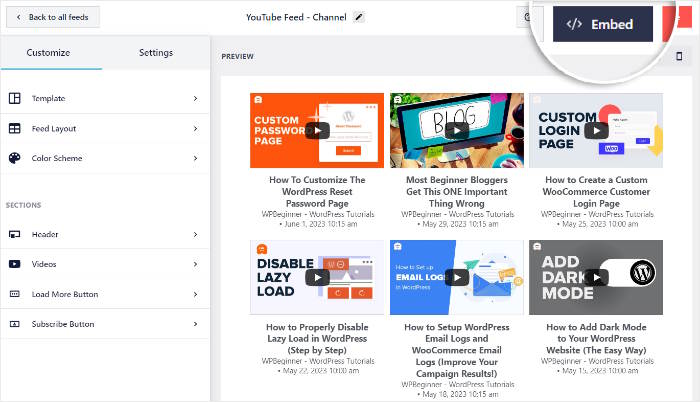Click the pencil icon to rename feed
700x402 pixels.
pyautogui.click(x=360, y=17)
